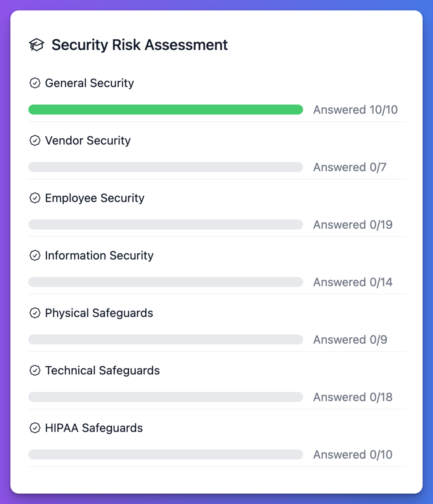Click the green General Security progress bar
Screen dimensions: 433x504
click(x=165, y=110)
